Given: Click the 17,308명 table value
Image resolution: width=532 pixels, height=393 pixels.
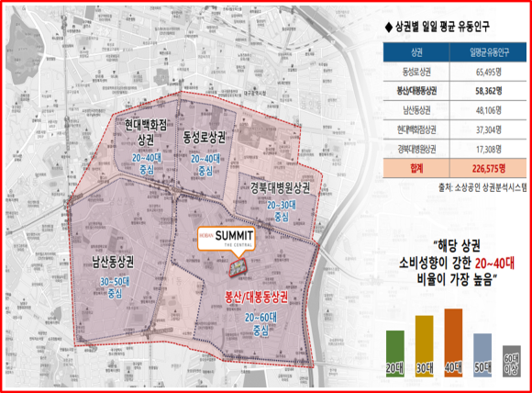Looking at the screenshot, I should [x=489, y=149].
